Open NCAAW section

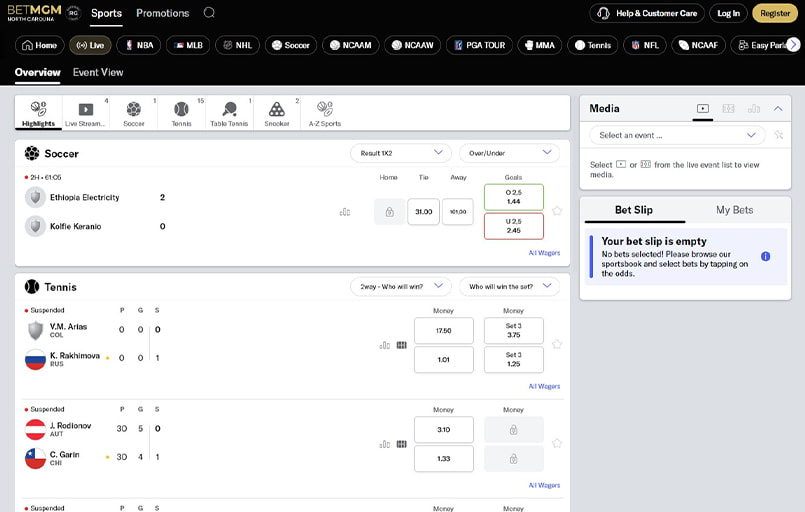pos(412,45)
